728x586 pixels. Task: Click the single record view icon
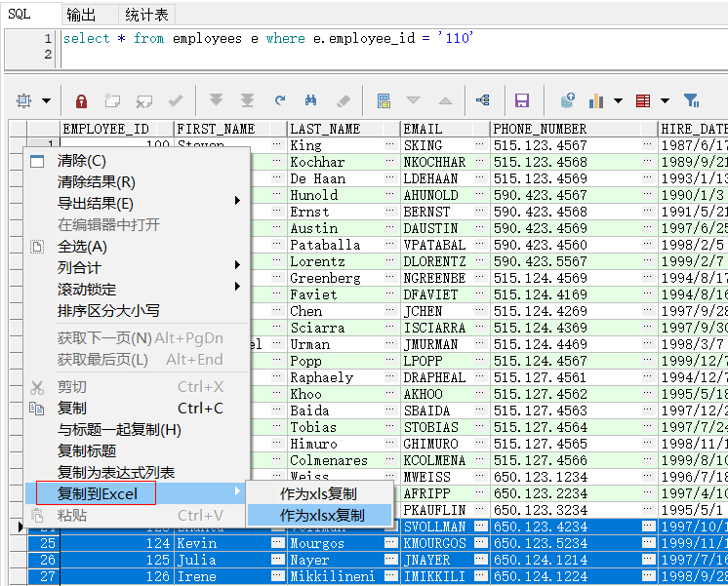click(384, 100)
